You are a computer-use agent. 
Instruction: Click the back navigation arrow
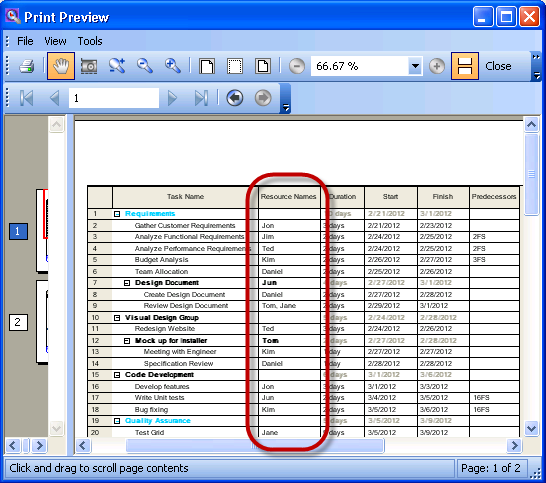[x=235, y=98]
